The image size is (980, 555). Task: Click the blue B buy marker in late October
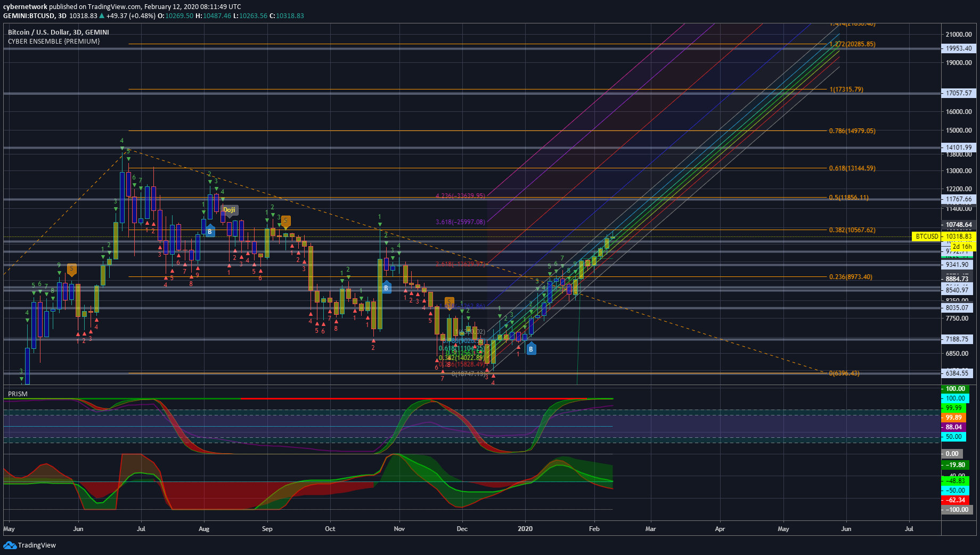(387, 288)
